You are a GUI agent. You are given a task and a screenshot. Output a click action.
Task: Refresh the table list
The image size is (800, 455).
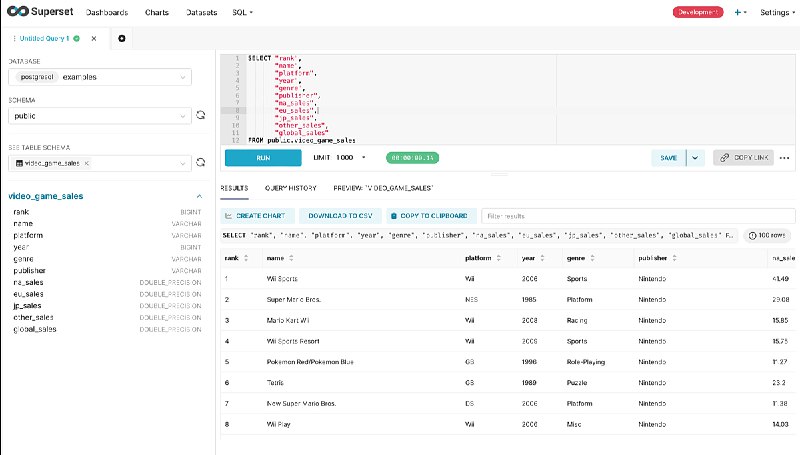[x=201, y=162]
